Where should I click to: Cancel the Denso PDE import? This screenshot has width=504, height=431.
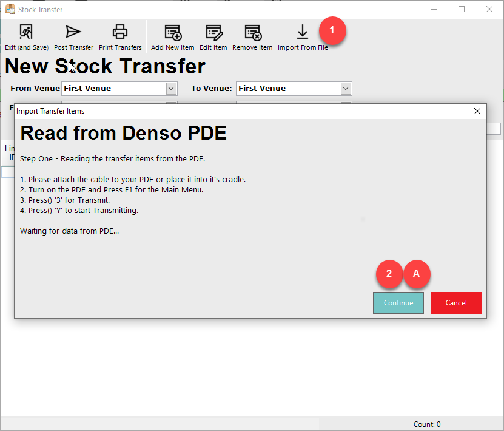click(x=457, y=303)
